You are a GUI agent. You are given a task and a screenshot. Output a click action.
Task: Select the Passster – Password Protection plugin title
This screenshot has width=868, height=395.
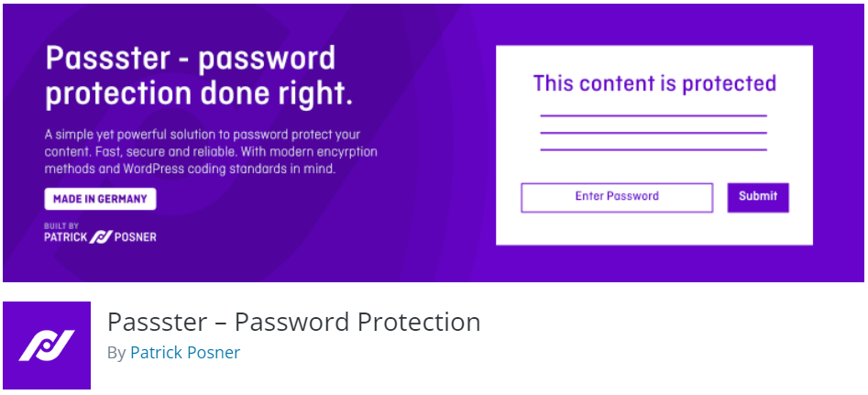(x=293, y=323)
